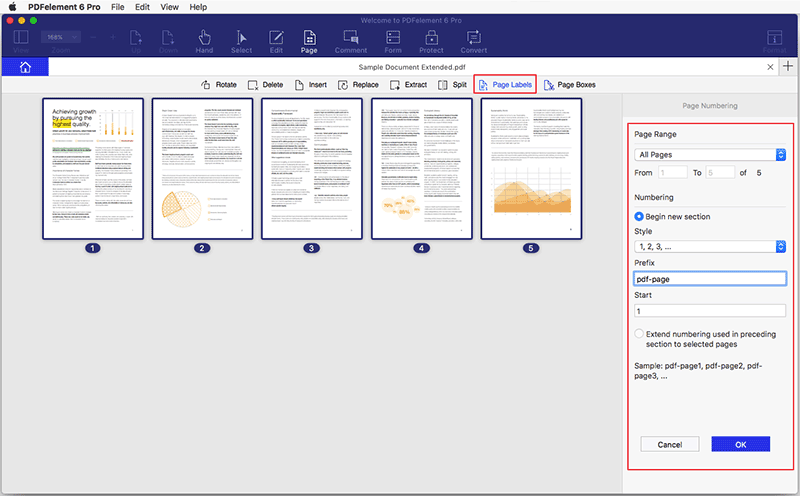
Task: Open the Convert tools
Action: (x=473, y=41)
